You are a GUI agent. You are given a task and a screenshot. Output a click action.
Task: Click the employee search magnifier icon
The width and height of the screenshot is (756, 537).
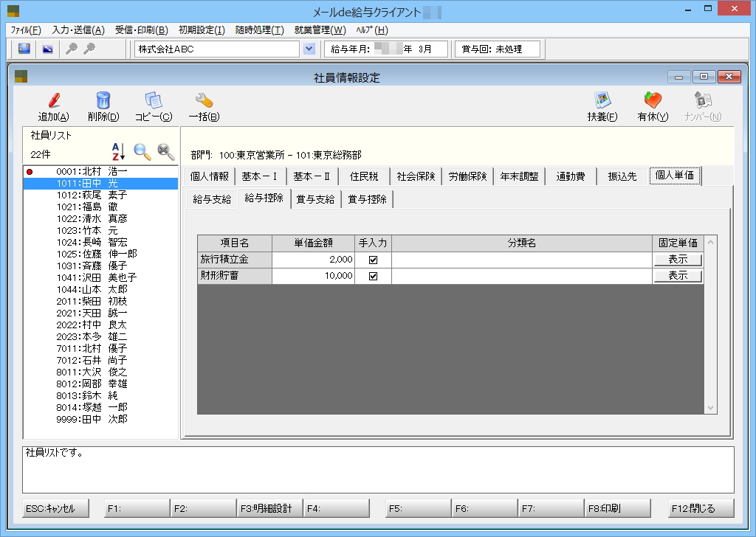pos(142,152)
